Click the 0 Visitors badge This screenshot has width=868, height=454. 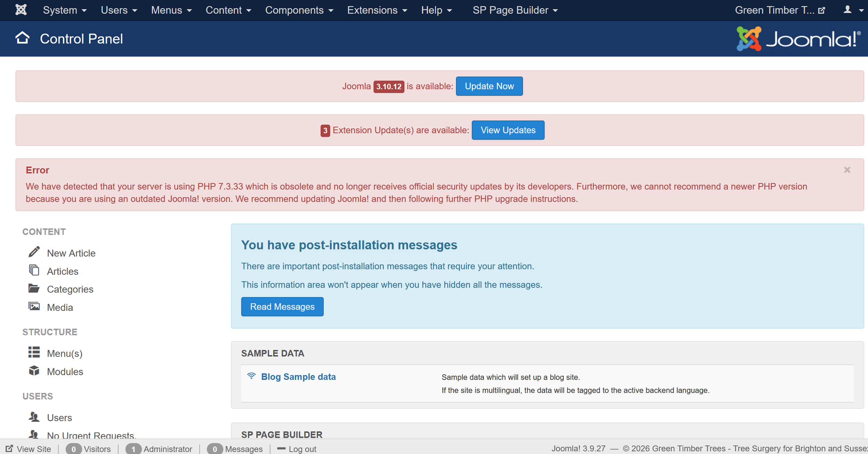74,449
